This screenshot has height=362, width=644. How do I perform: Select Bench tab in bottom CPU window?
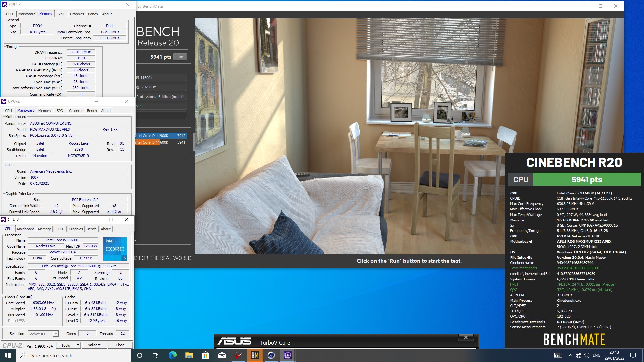pyautogui.click(x=92, y=229)
